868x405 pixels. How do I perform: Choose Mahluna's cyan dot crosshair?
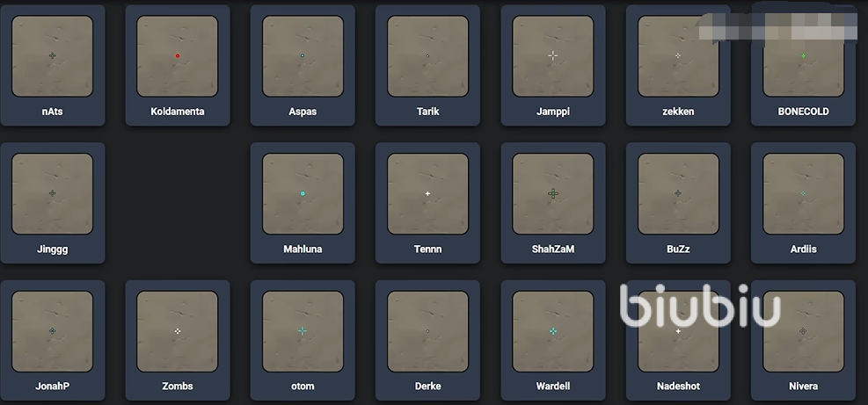[303, 193]
